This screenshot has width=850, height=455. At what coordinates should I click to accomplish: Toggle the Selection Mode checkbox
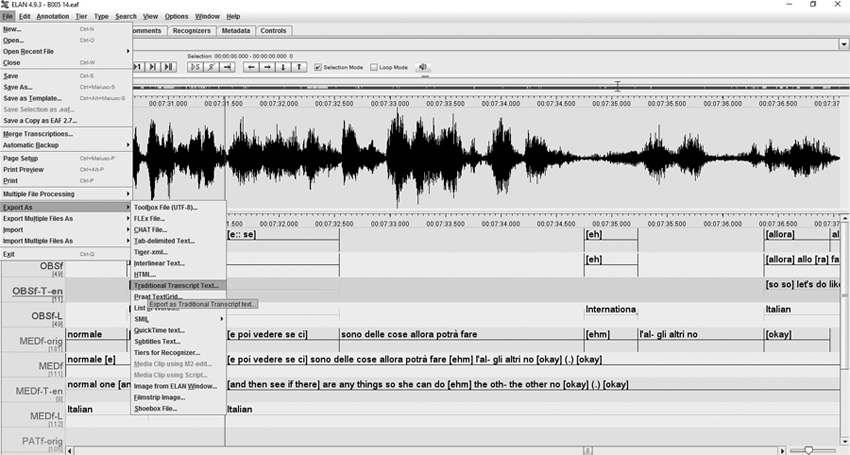(x=318, y=67)
